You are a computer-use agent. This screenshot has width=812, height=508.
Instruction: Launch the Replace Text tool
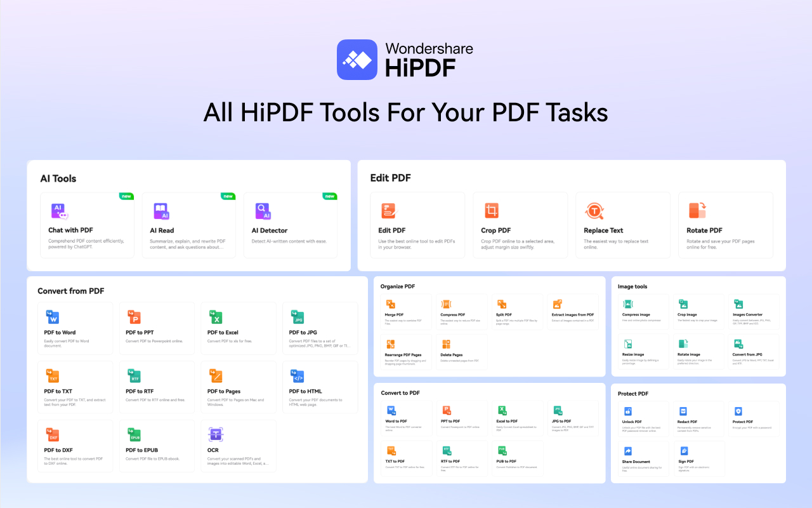click(x=622, y=225)
